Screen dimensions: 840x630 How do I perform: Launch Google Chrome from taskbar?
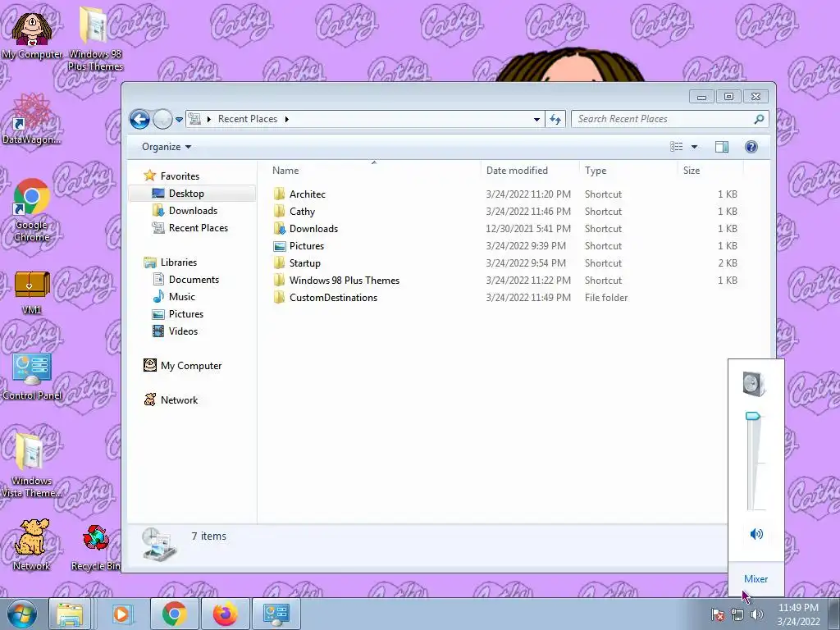[x=174, y=614]
